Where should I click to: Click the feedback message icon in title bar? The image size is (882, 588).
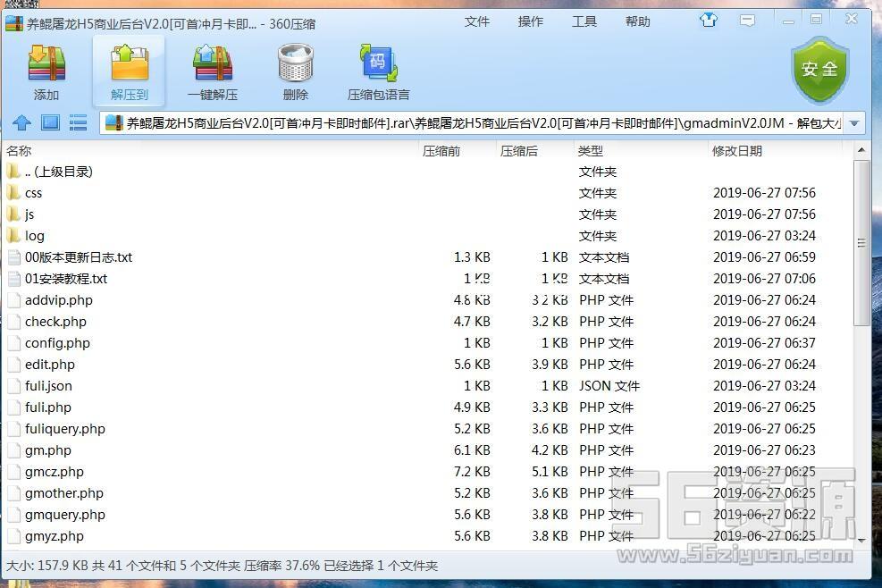747,20
